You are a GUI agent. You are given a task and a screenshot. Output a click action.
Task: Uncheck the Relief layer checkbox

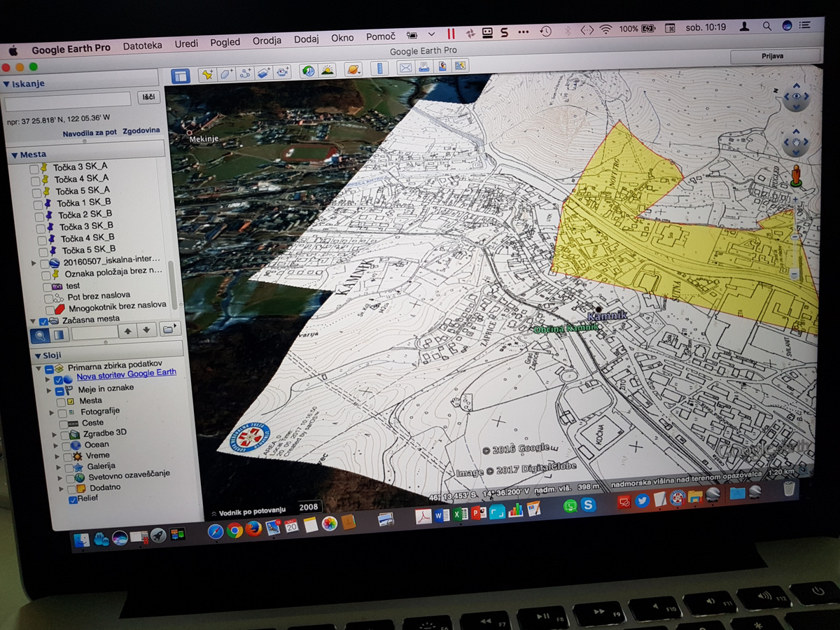point(73,500)
